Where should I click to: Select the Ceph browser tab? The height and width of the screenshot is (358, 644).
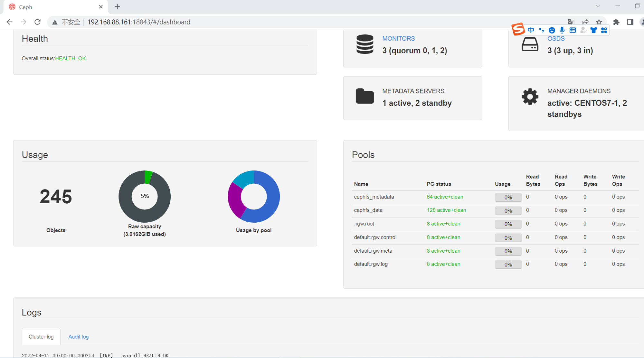[56, 7]
